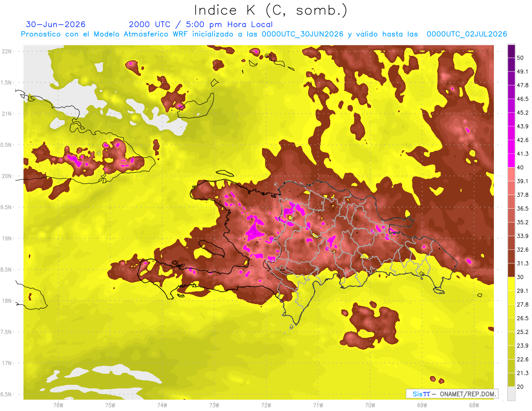Click the "43.9" legend value
532x411 pixels.
click(x=523, y=126)
